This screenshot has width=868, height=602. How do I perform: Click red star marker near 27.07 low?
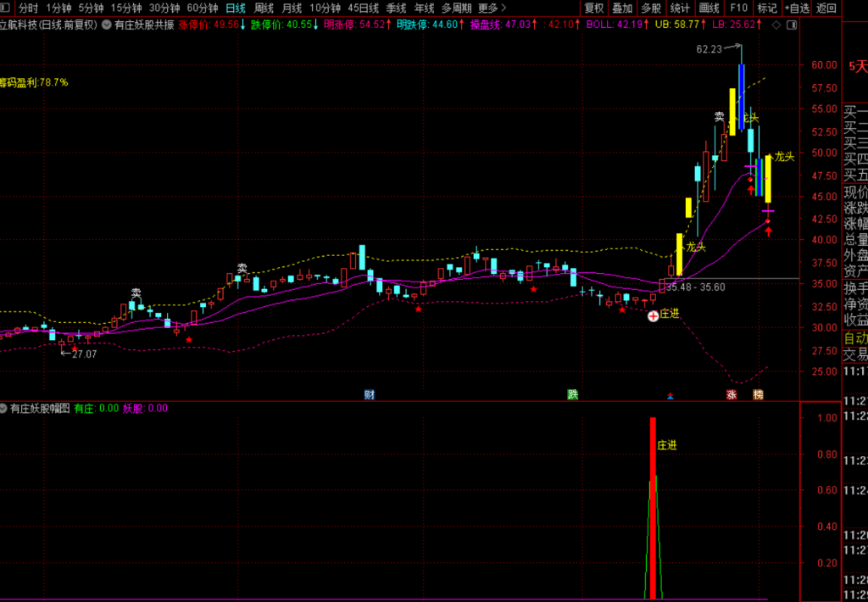tap(75, 348)
